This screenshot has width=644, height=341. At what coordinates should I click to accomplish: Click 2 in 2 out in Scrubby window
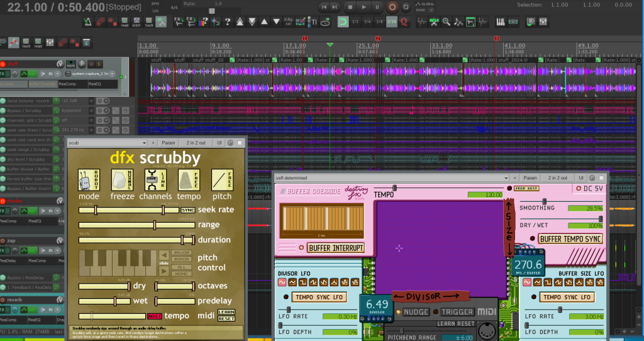196,143
